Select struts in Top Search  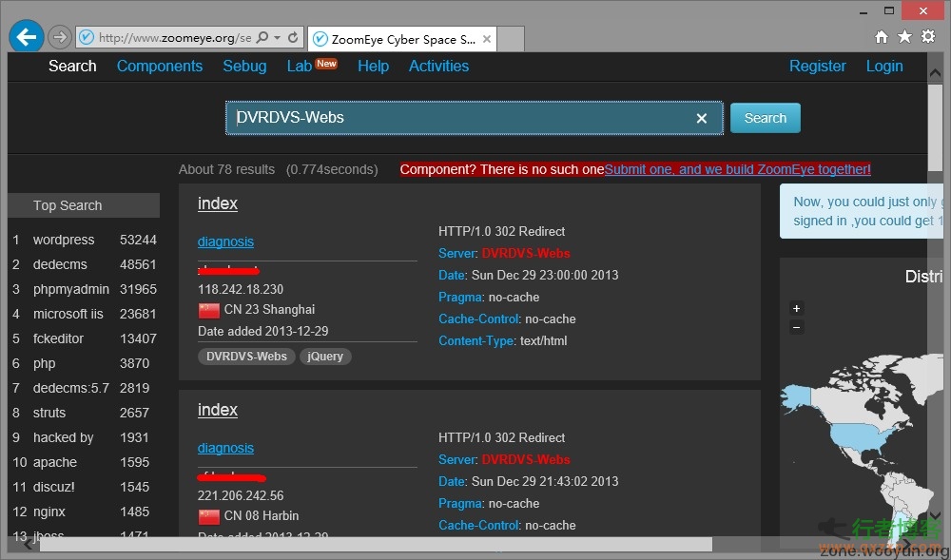coord(49,413)
